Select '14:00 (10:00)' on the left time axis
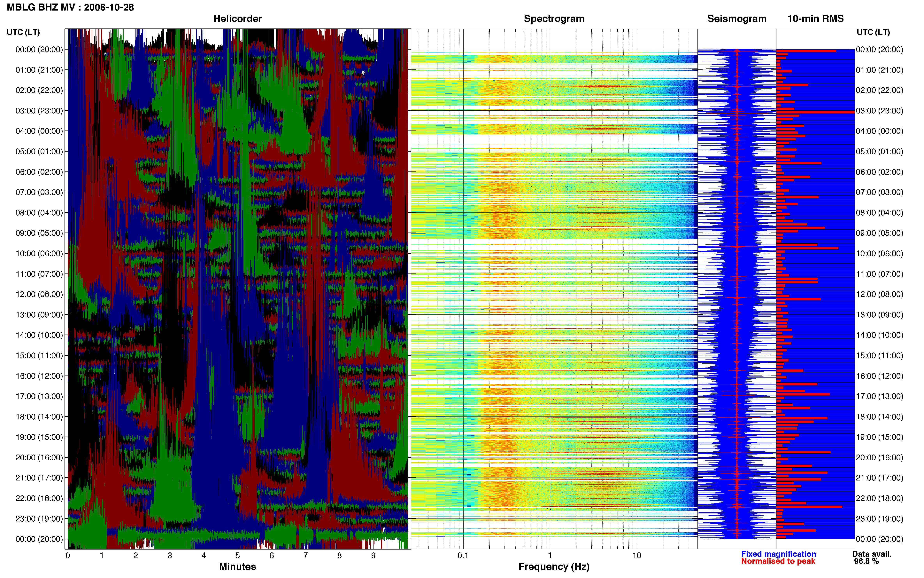This screenshot has width=924, height=578. 39,335
